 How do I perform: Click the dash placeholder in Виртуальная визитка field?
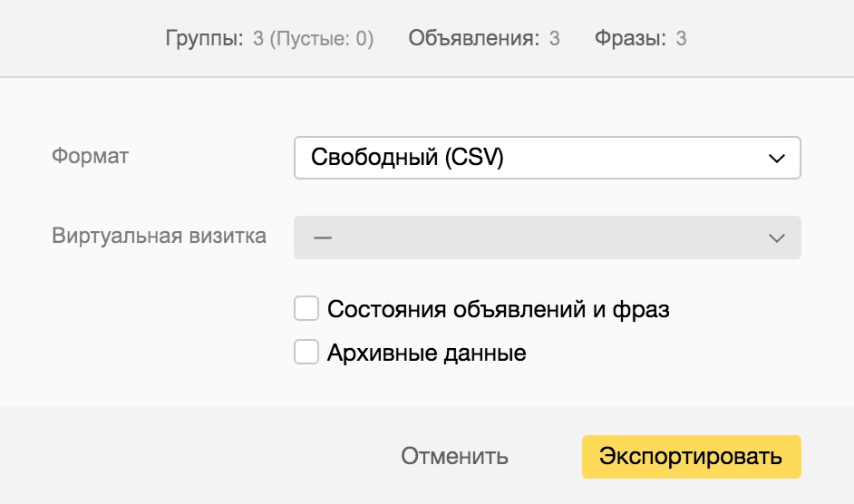[322, 237]
